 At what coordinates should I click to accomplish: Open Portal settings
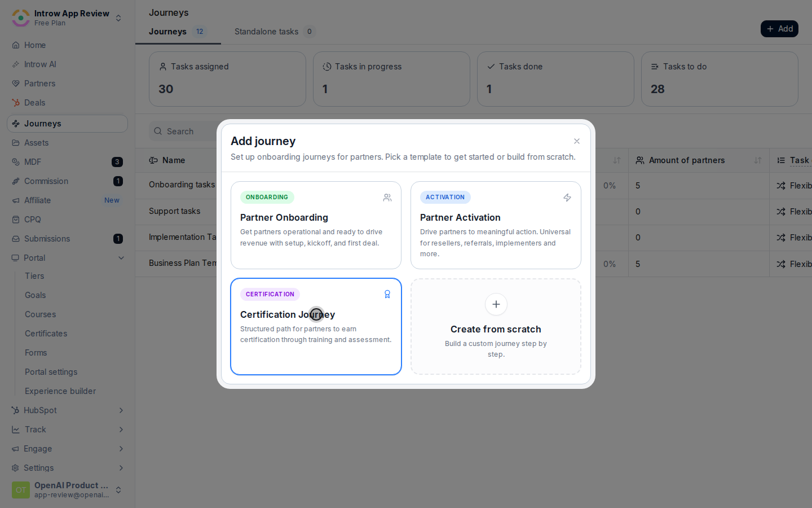[51, 372]
